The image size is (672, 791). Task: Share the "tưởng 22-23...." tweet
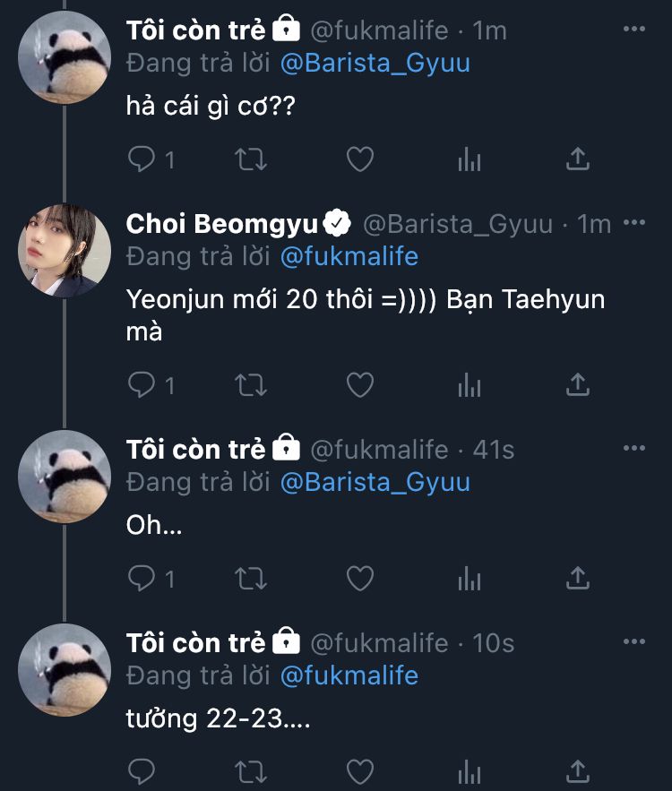coord(579,772)
